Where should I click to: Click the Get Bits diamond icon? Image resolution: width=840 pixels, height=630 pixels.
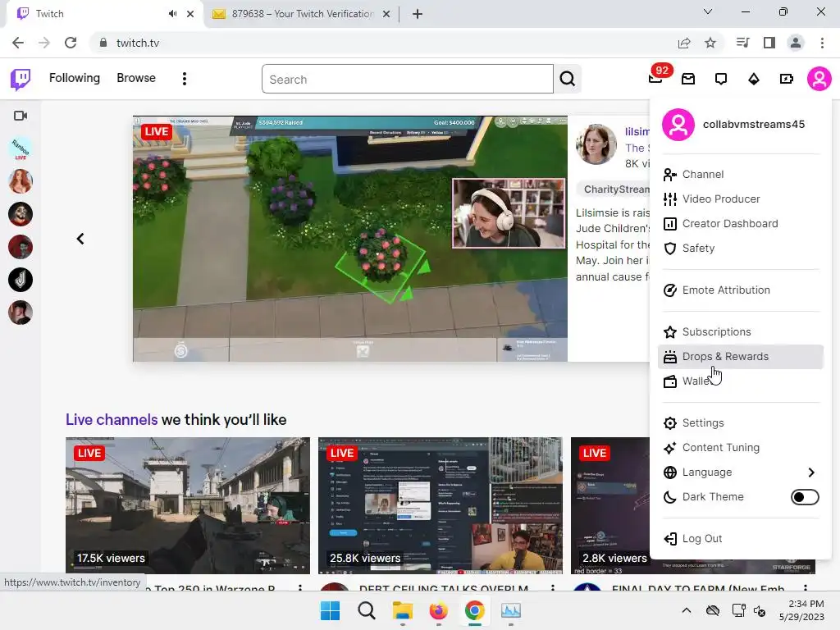click(x=754, y=80)
